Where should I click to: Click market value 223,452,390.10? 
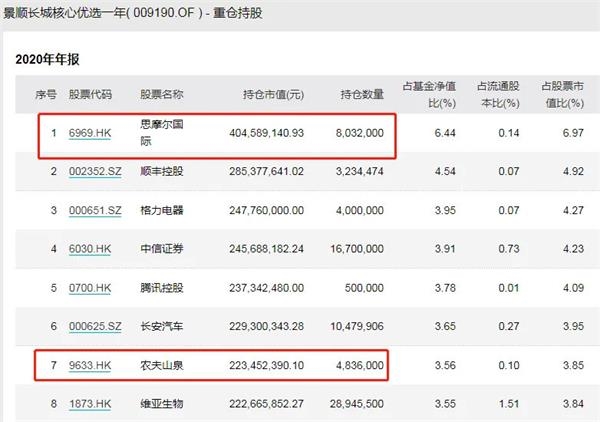pyautogui.click(x=267, y=365)
